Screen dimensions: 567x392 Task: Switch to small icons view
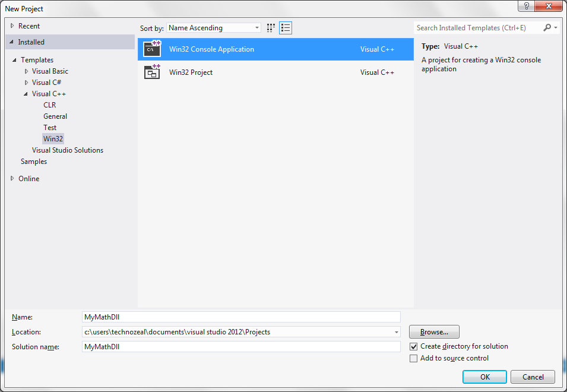click(271, 28)
